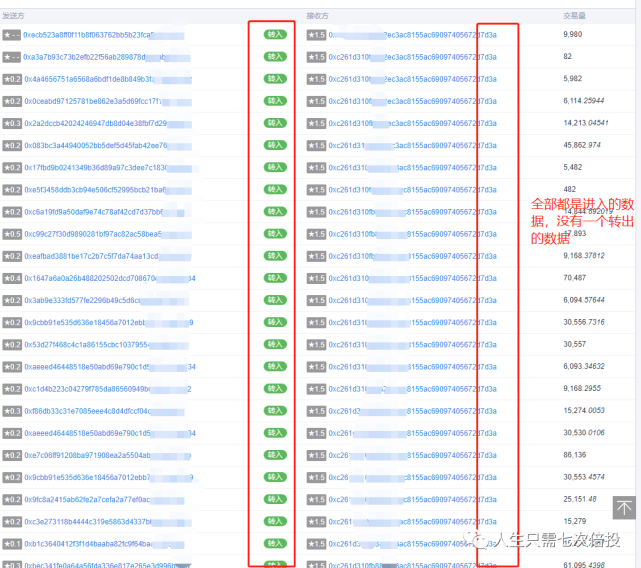Click the ★0.4 badge beside sender 0x1647a6a0a26b
The width and height of the screenshot is (641, 568).
12,278
